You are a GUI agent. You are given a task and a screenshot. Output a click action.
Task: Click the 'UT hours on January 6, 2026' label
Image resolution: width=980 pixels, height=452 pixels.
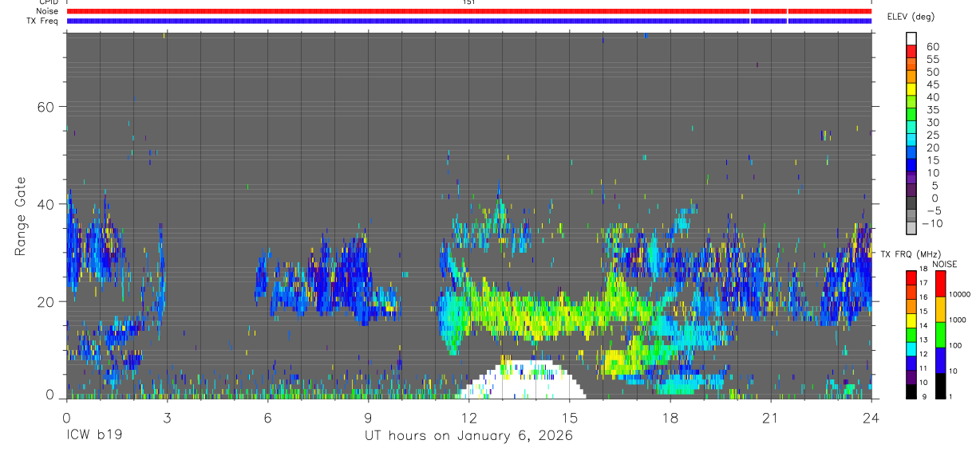(468, 436)
